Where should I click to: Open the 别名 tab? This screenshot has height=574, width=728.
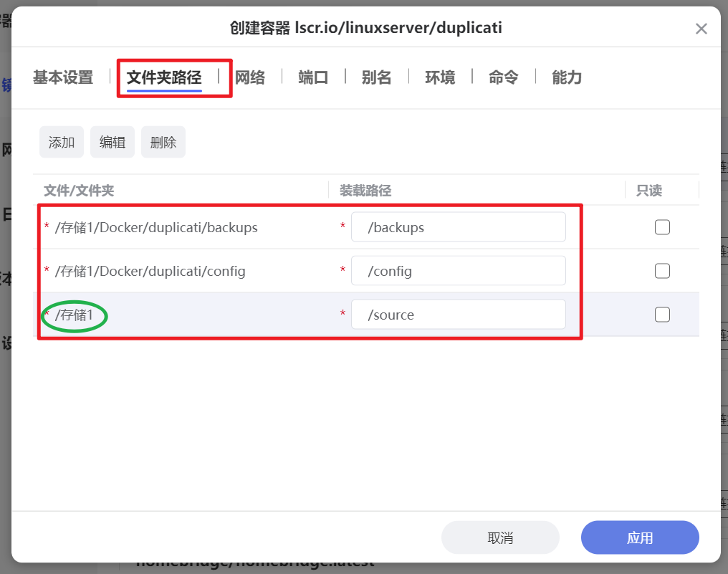coord(376,77)
